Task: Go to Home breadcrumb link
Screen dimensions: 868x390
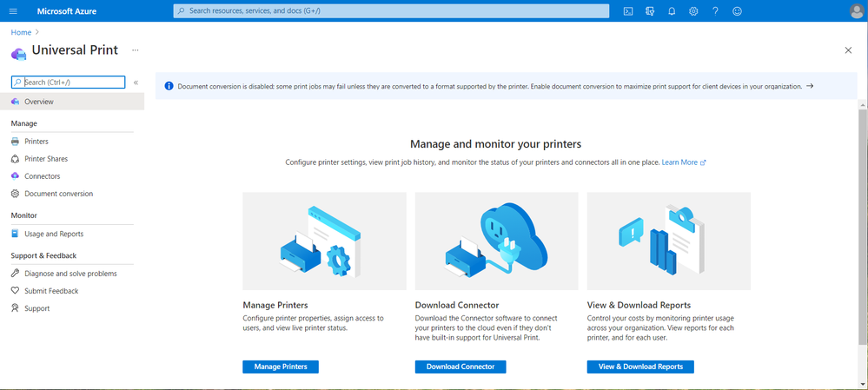Action: 21,33
